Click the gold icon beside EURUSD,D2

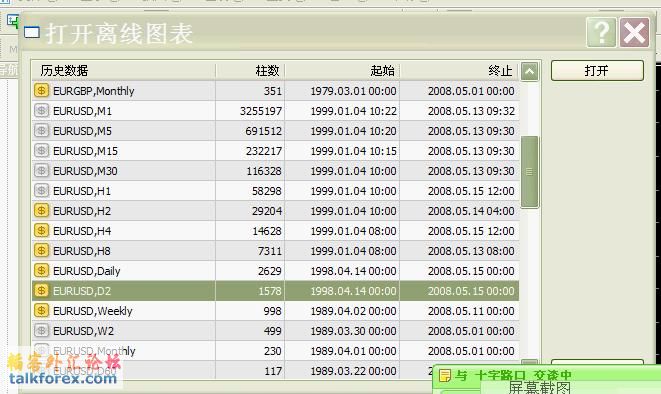pos(41,290)
